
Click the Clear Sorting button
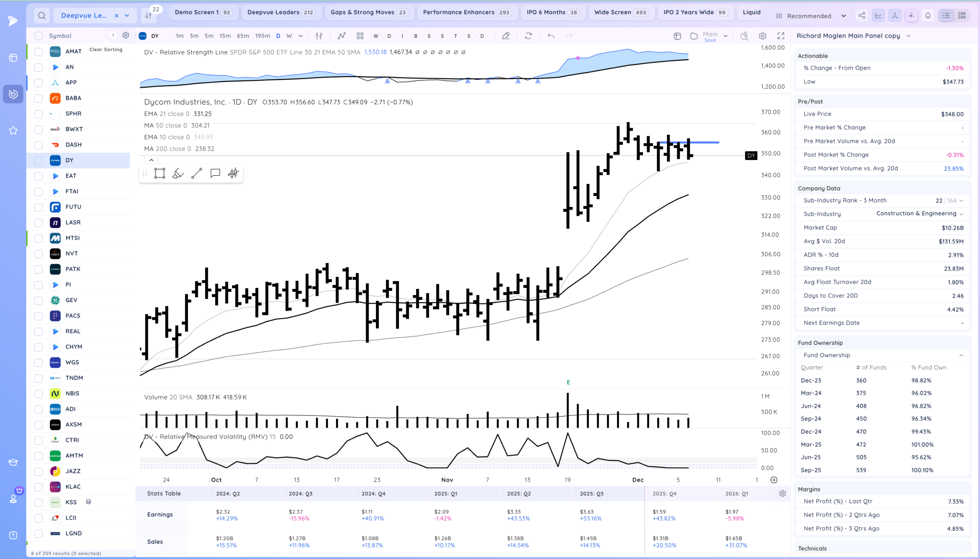(106, 49)
